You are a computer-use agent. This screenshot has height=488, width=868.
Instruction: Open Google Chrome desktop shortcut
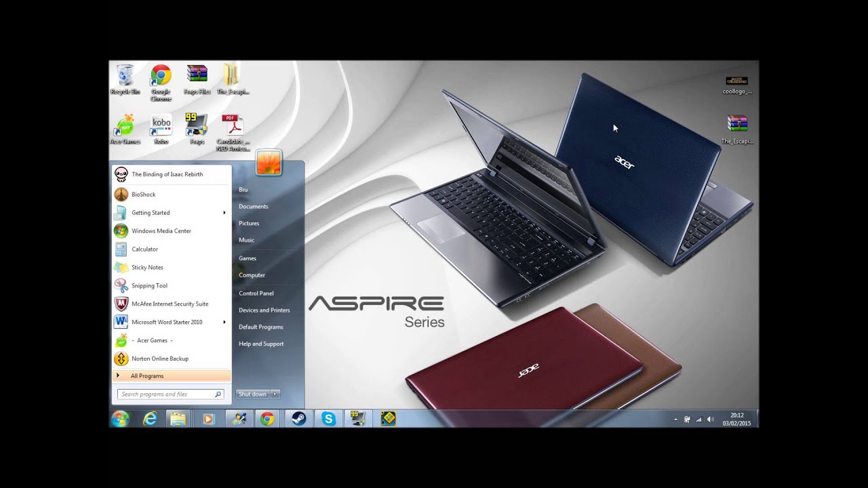[x=161, y=83]
